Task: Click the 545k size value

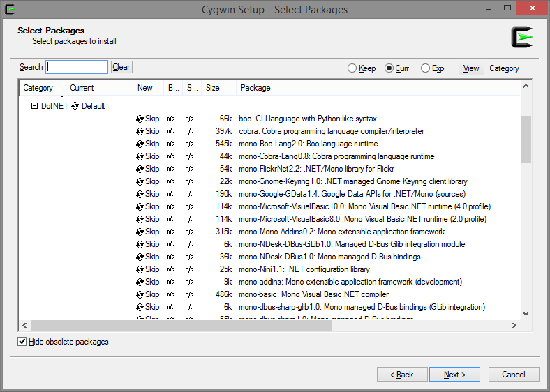Action: (224, 144)
